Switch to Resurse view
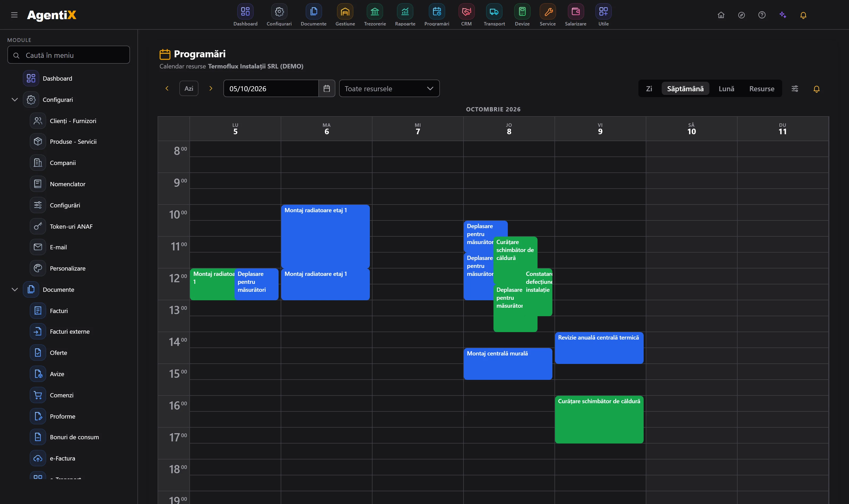849x504 pixels. point(762,89)
